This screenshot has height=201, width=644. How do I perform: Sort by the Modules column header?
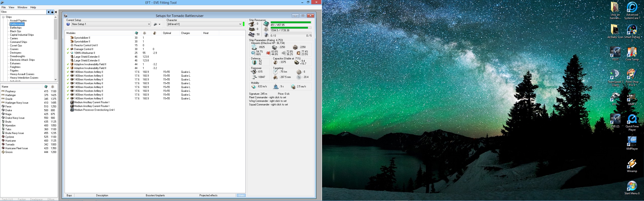coord(99,33)
